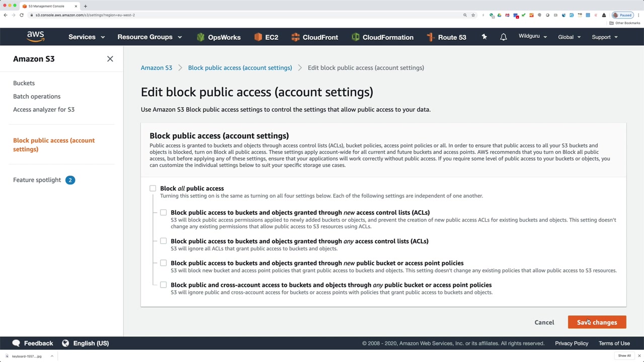The height and width of the screenshot is (362, 644).
Task: Click the AWS logo home icon
Action: tap(36, 37)
